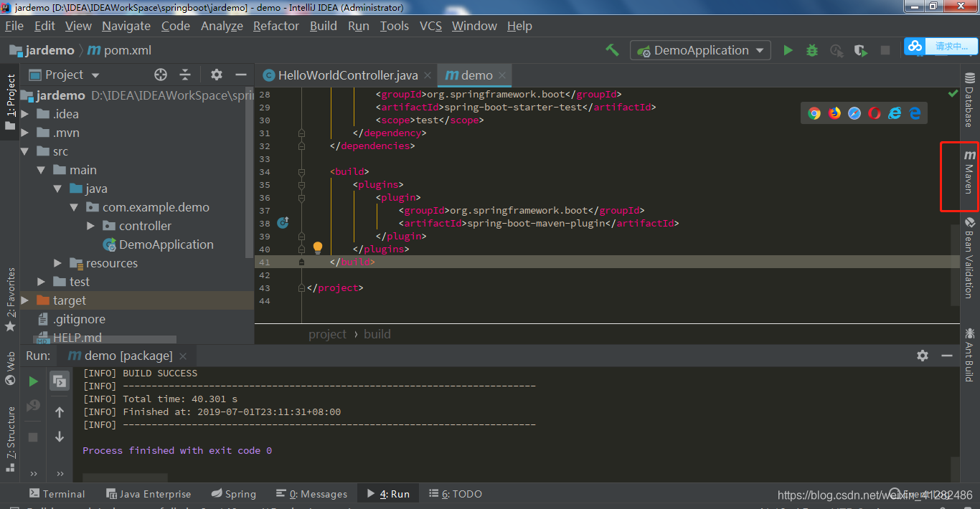Click the Stop square icon in top toolbar
Image resolution: width=980 pixels, height=509 pixels.
885,50
